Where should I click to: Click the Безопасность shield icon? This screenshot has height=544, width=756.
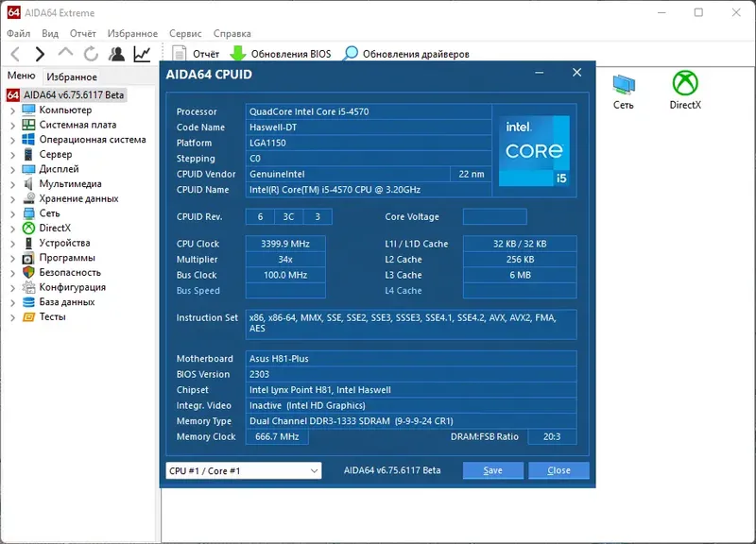pyautogui.click(x=28, y=272)
